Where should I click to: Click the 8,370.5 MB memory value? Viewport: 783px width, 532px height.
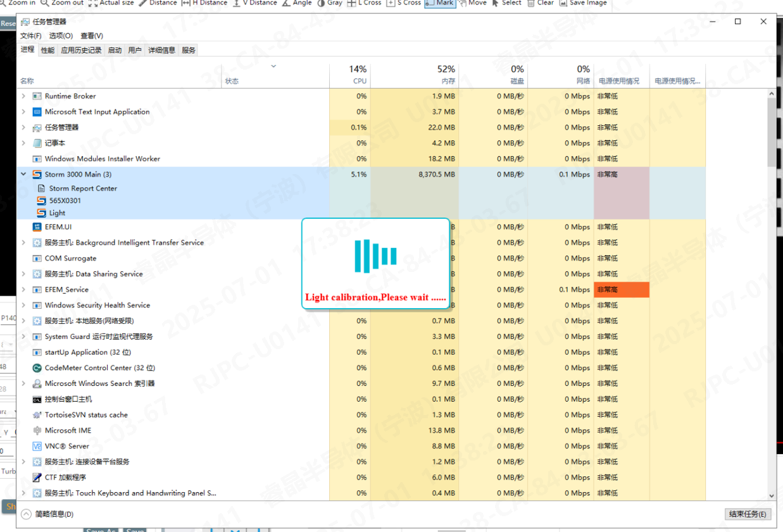(x=437, y=175)
